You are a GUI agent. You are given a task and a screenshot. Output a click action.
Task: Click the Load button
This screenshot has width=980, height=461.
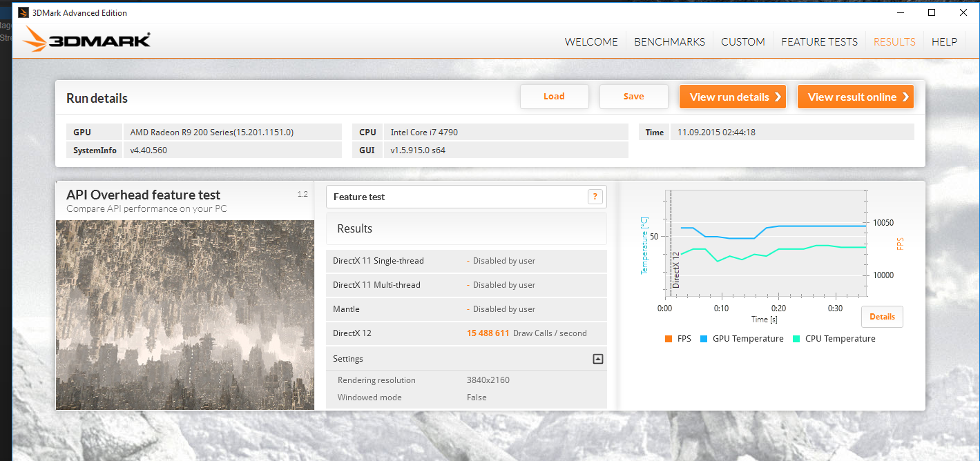tap(555, 97)
